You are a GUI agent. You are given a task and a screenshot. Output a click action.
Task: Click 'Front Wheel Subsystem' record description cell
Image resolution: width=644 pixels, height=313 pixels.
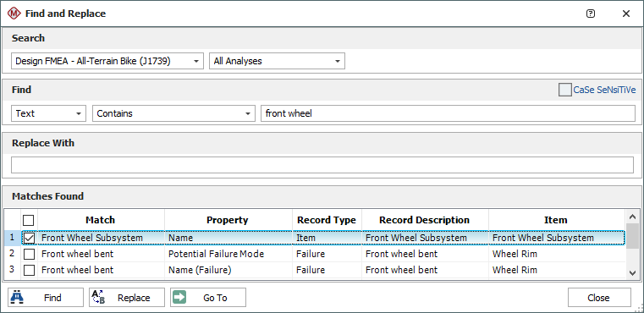pos(425,238)
